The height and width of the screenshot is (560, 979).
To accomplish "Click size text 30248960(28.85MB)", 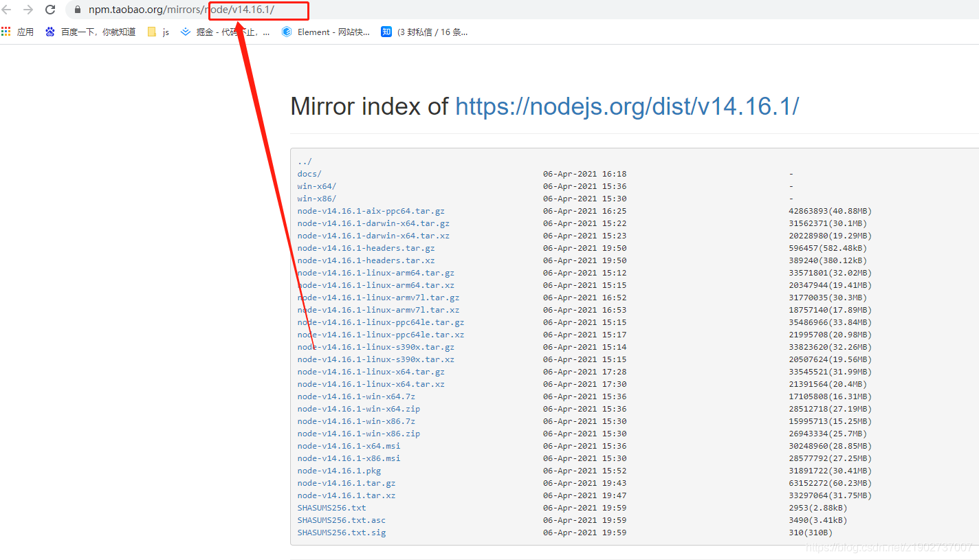I will pos(830,446).
